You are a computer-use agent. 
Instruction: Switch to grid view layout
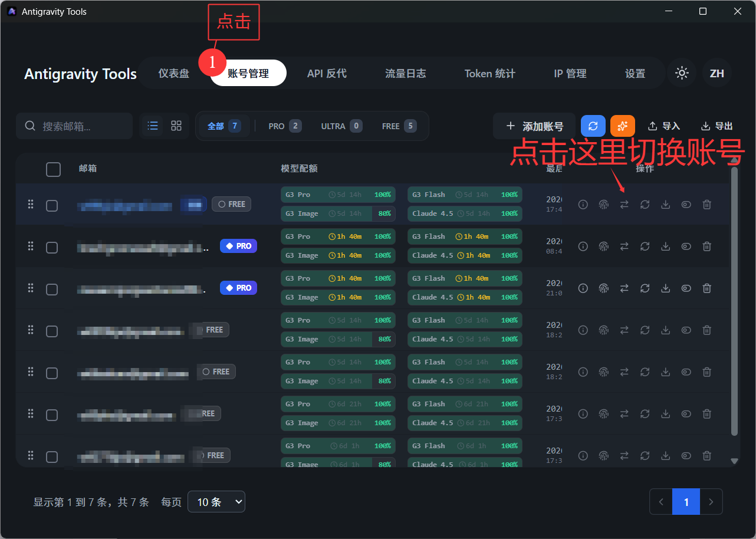coord(176,126)
